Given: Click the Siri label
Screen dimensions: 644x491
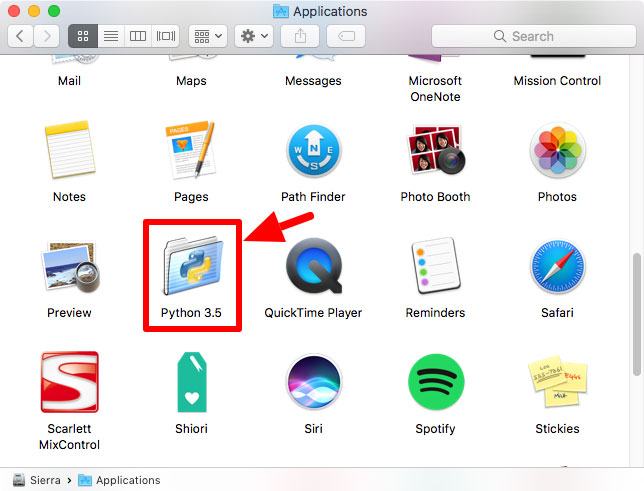Looking at the screenshot, I should [x=313, y=429].
